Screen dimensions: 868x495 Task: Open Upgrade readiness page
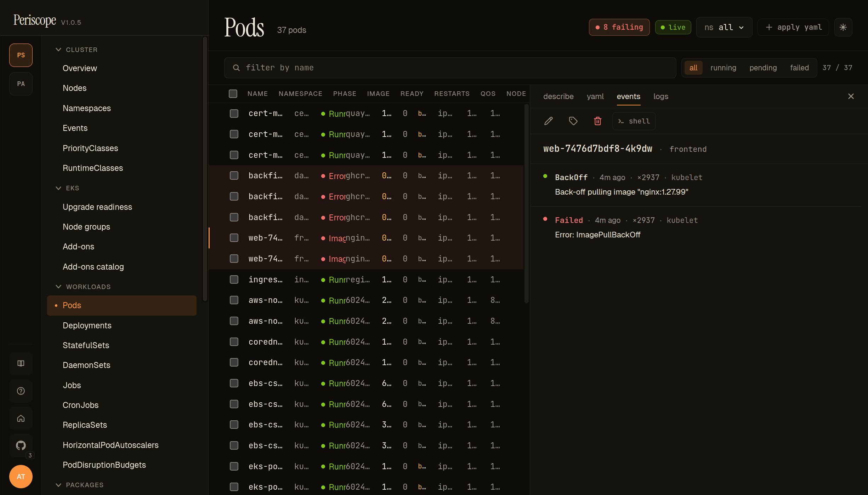[122, 207]
